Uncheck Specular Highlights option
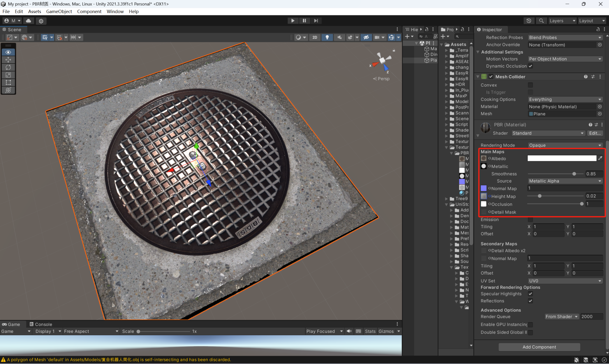Viewport: 609px width, 364px height. pyautogui.click(x=530, y=294)
